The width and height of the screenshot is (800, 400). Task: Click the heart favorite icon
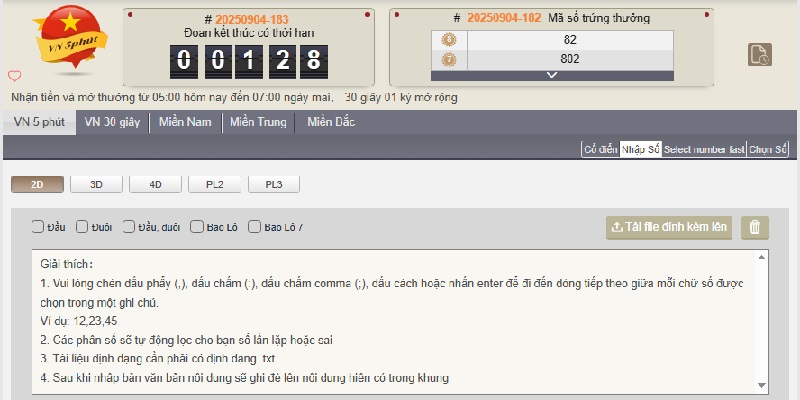click(15, 76)
